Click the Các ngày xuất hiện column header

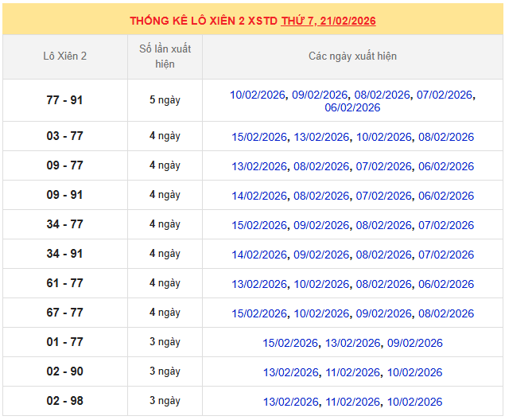(352, 56)
